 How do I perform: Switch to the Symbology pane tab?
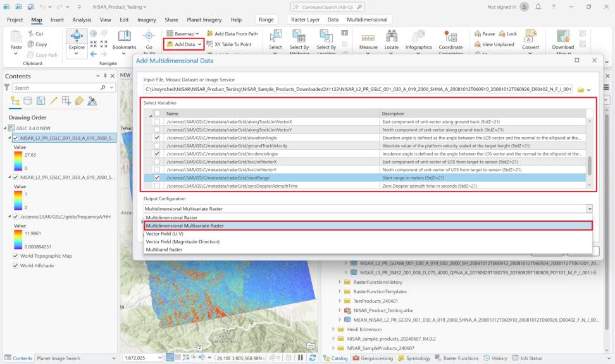[414, 358]
